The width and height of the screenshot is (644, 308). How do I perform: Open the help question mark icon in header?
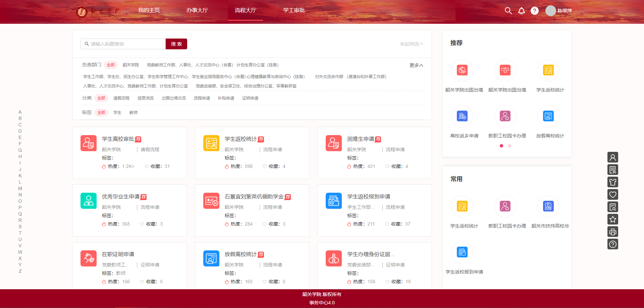[534, 11]
